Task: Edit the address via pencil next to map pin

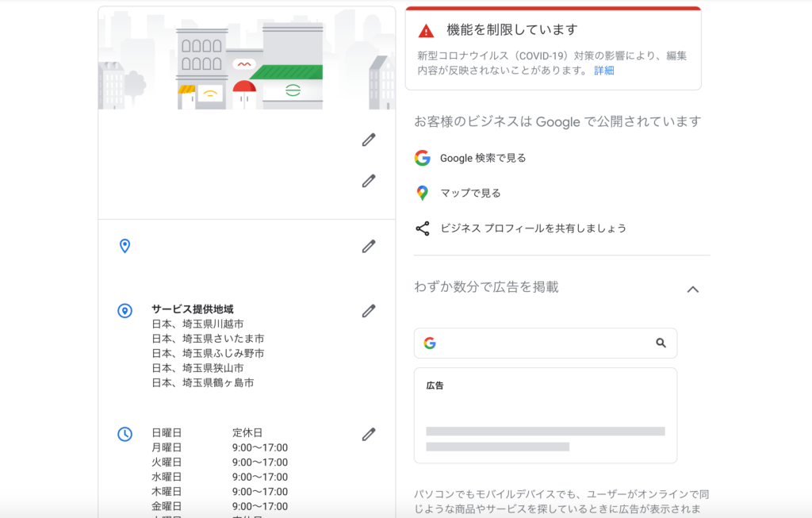Action: [369, 246]
